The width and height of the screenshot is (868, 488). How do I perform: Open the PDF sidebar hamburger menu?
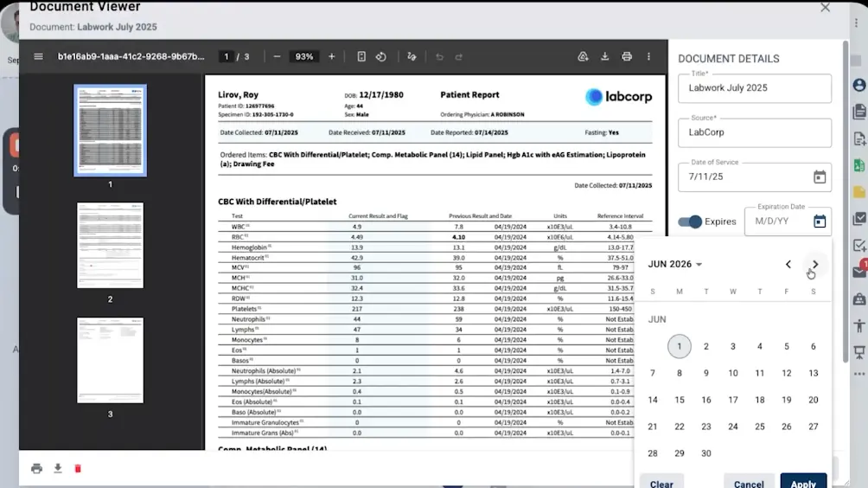click(38, 56)
